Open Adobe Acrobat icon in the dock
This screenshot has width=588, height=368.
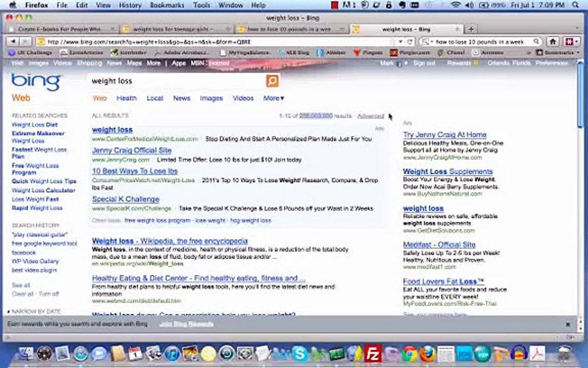click(537, 354)
